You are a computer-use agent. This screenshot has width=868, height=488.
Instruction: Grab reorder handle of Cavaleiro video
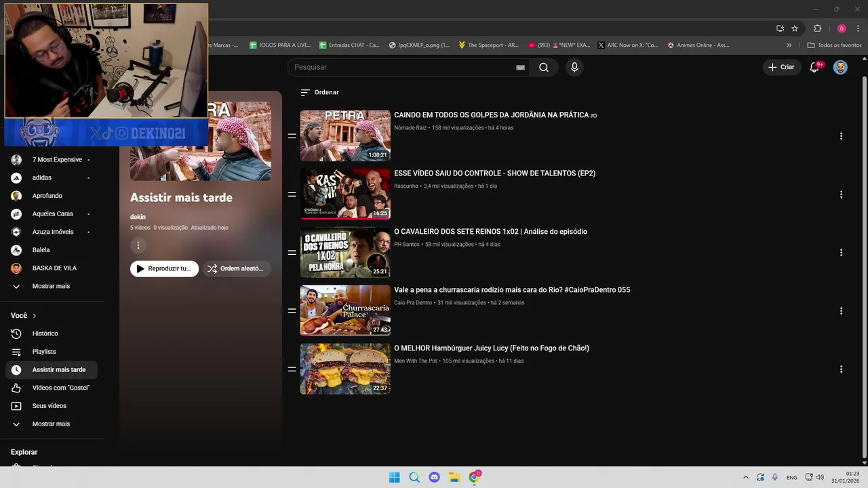click(292, 253)
